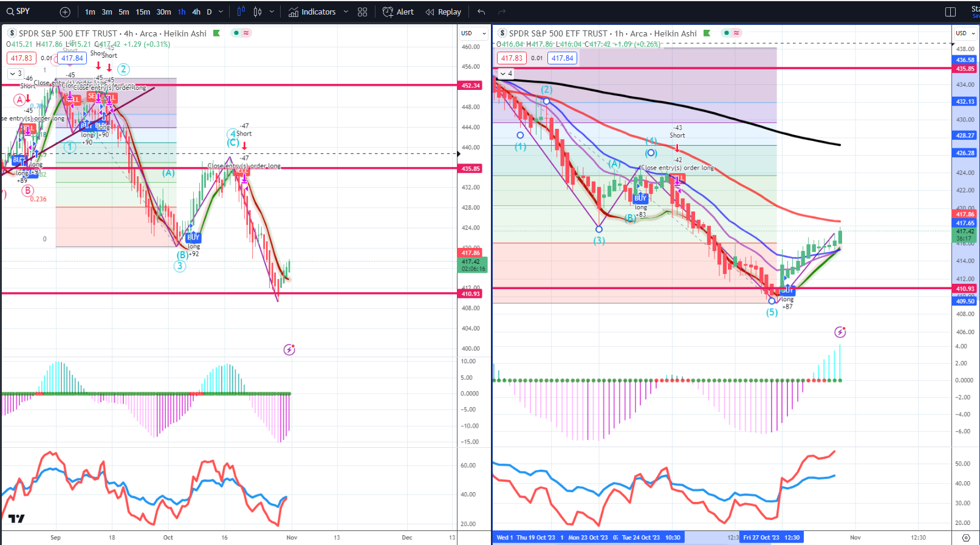The width and height of the screenshot is (980, 545).
Task: Click the S symbol logo on 4h chart
Action: coord(12,33)
